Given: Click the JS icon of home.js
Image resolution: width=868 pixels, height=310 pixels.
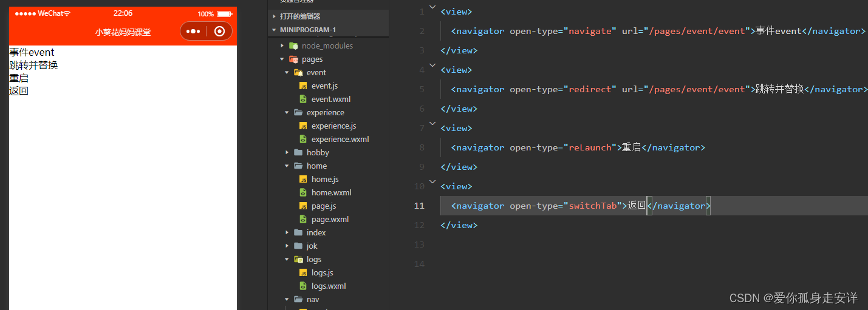Looking at the screenshot, I should [303, 179].
